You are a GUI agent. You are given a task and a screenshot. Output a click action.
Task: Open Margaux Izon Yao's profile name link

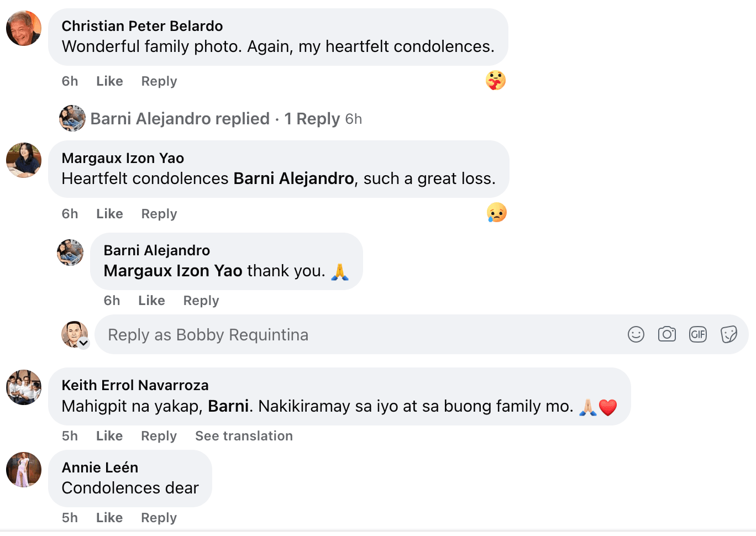123,158
